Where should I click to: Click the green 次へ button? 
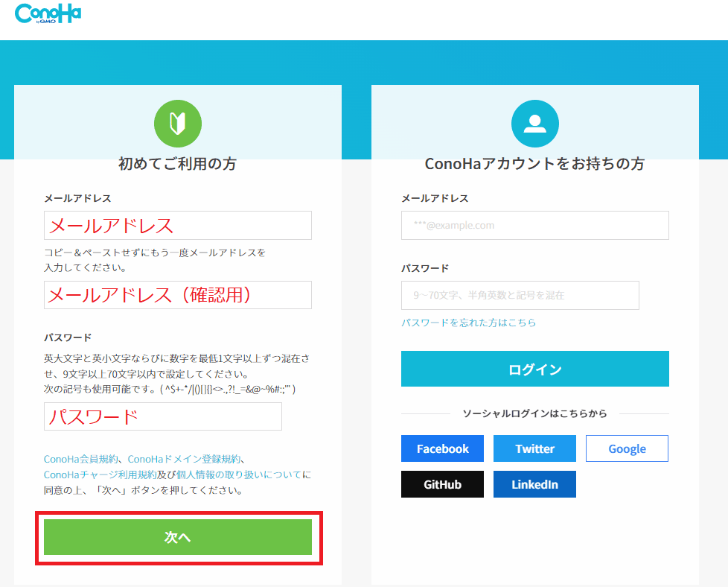coord(178,537)
